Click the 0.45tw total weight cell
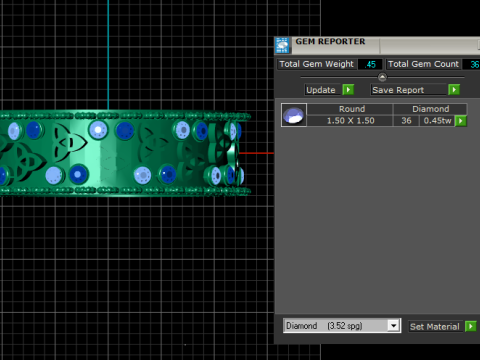The width and height of the screenshot is (480, 360). [x=437, y=121]
